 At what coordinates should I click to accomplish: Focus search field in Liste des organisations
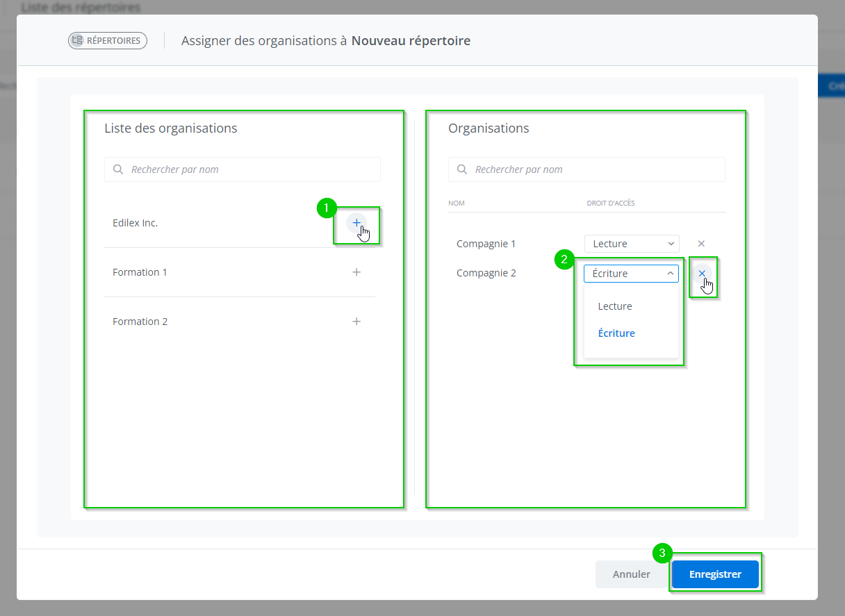(x=250, y=169)
